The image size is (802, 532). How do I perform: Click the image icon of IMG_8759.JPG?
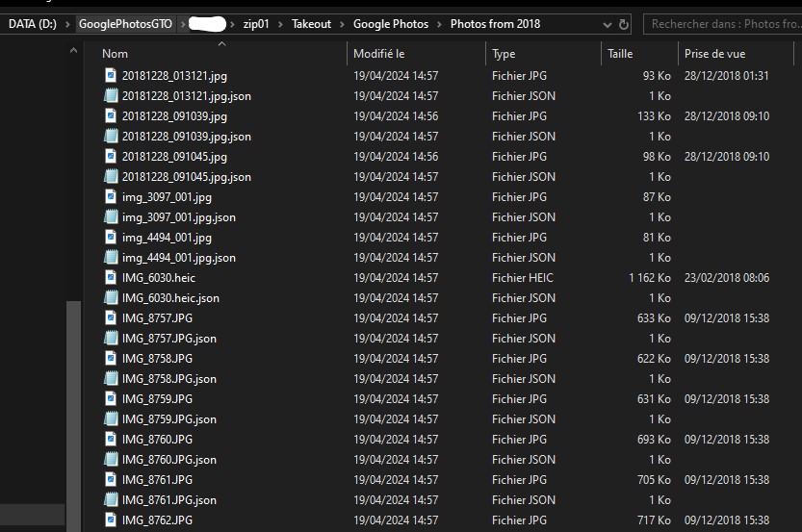click(x=111, y=398)
